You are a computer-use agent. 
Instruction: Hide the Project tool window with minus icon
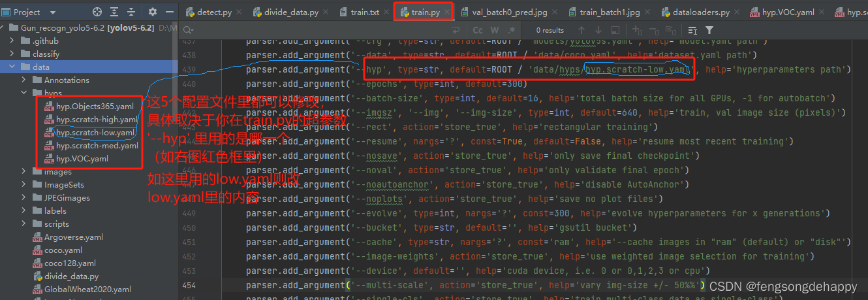point(170,12)
